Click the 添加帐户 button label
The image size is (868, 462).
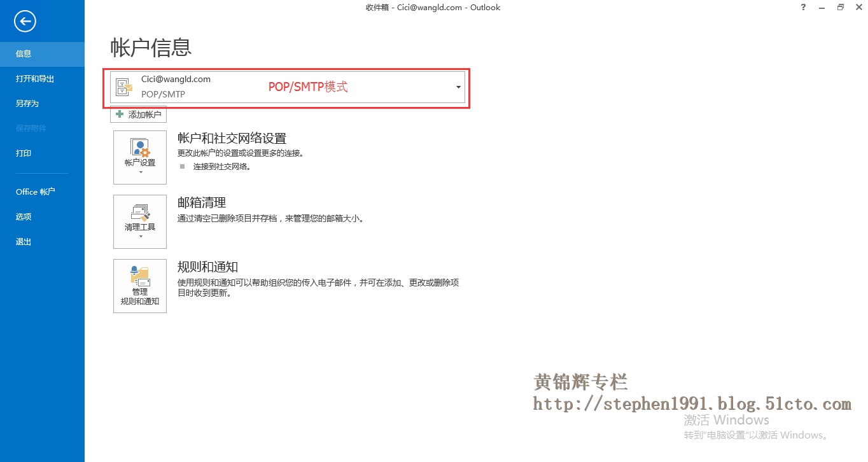tap(144, 115)
